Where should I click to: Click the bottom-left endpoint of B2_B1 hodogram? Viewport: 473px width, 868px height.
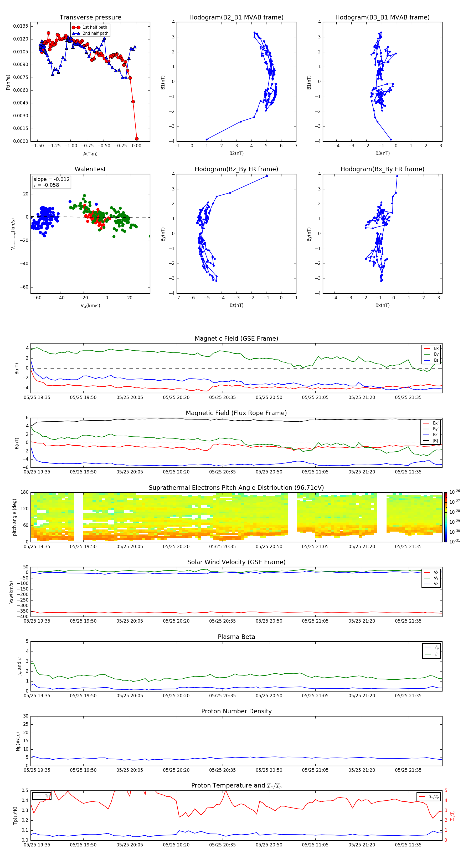(207, 139)
